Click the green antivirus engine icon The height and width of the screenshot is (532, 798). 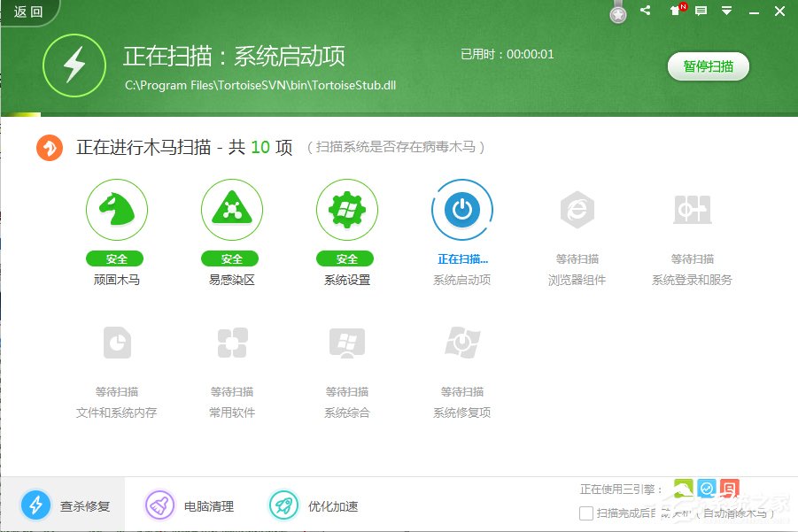pyautogui.click(x=683, y=488)
